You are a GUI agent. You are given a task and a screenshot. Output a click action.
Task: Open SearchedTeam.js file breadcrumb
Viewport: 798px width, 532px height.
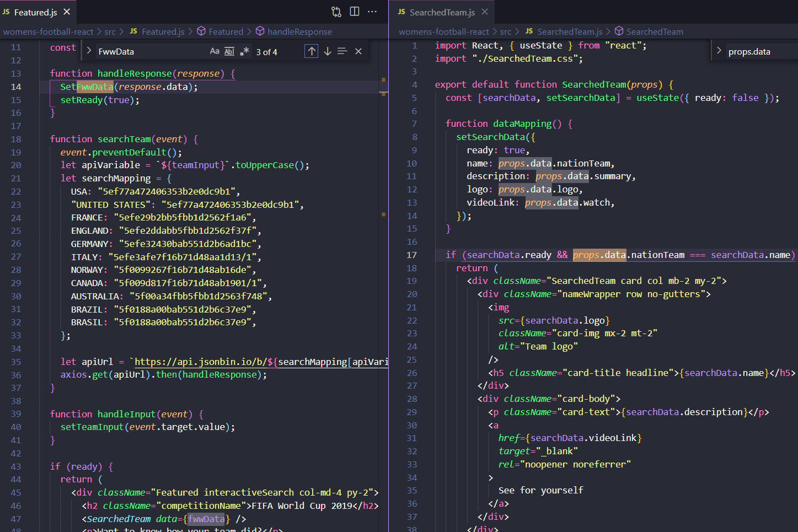(x=564, y=31)
